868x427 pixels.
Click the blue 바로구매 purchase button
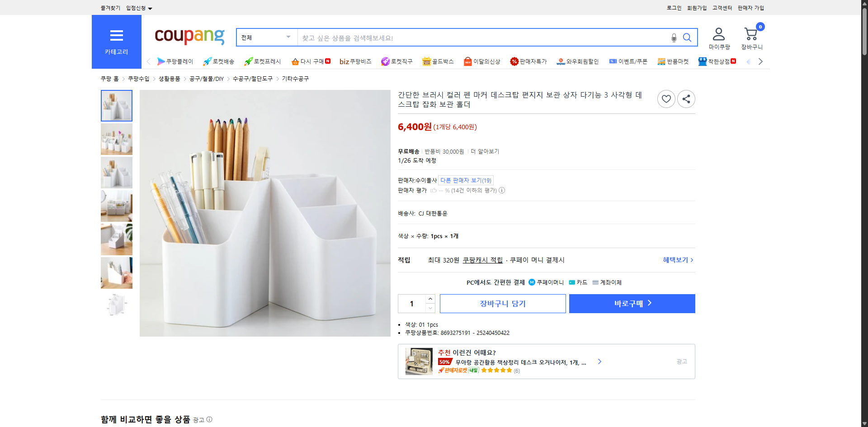click(x=632, y=303)
